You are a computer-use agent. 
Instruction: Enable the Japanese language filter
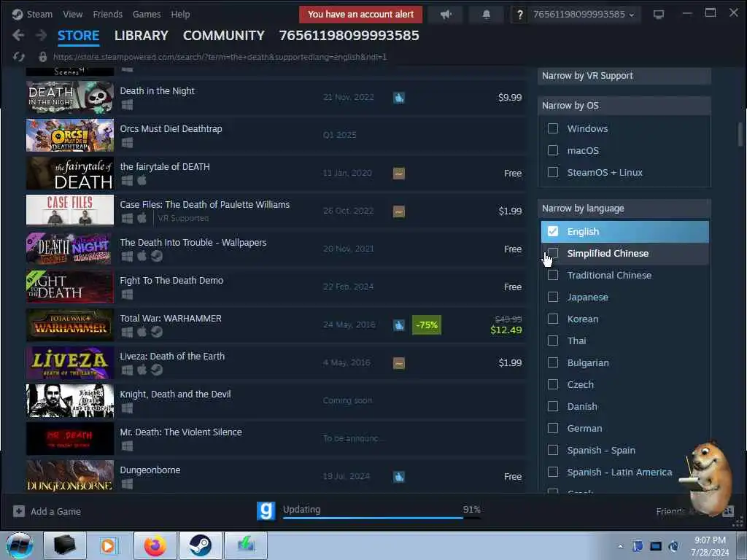point(553,297)
